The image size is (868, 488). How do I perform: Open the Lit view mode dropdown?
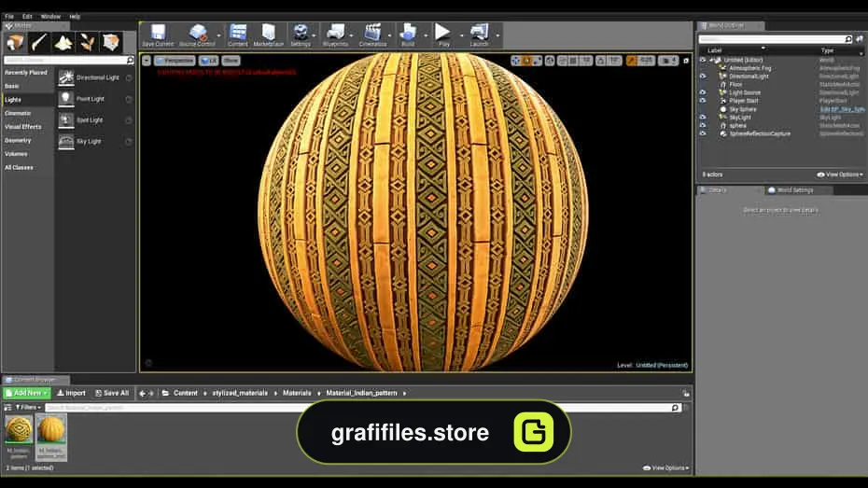click(209, 61)
